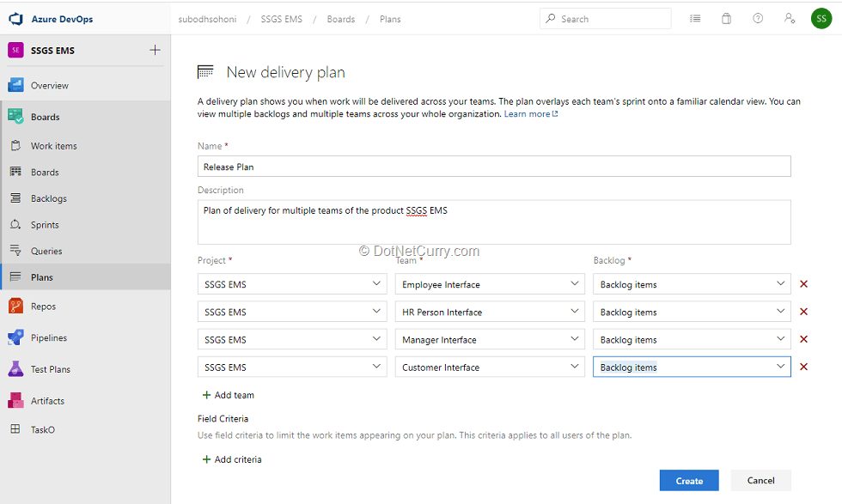Open the SS account avatar
Viewport: 842px width, 504px height.
821,19
